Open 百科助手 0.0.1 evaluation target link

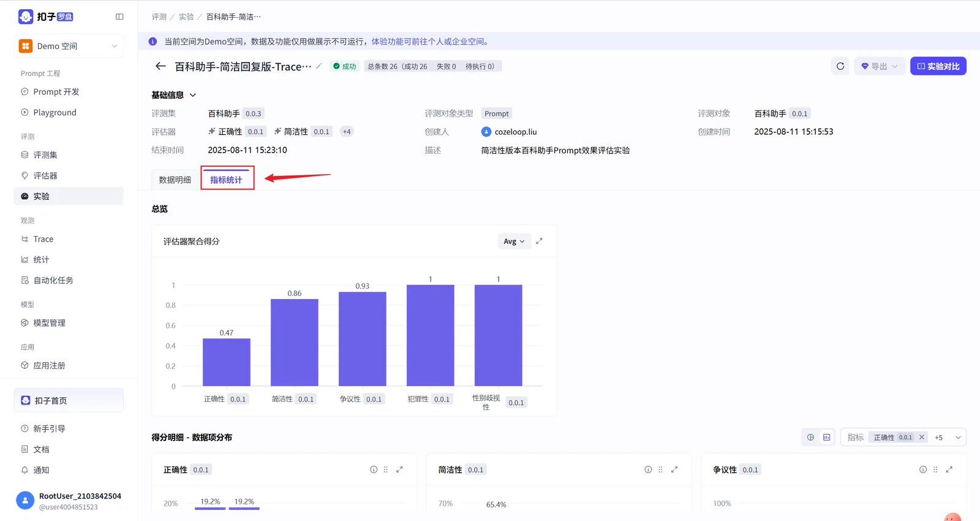782,113
